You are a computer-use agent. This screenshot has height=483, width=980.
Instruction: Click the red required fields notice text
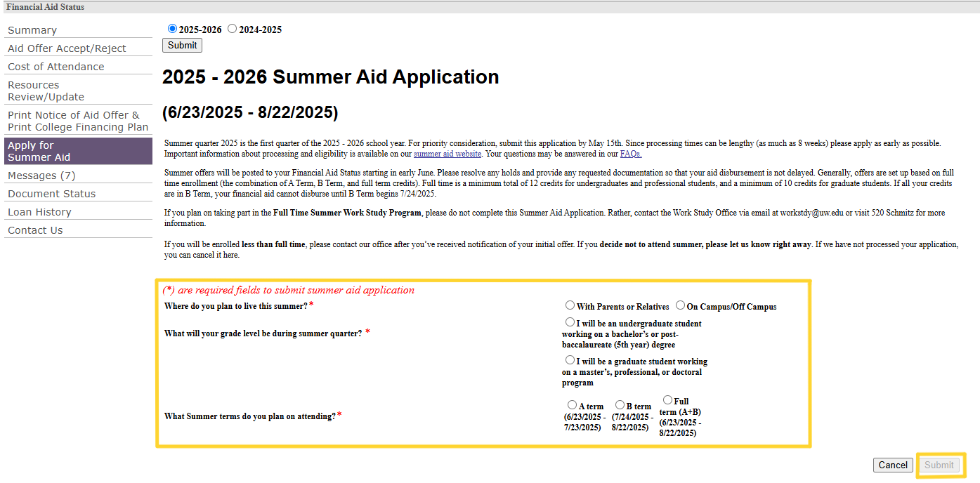coord(289,290)
